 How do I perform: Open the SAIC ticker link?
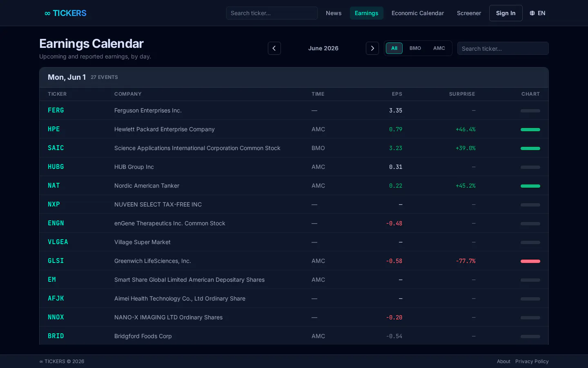coord(56,148)
